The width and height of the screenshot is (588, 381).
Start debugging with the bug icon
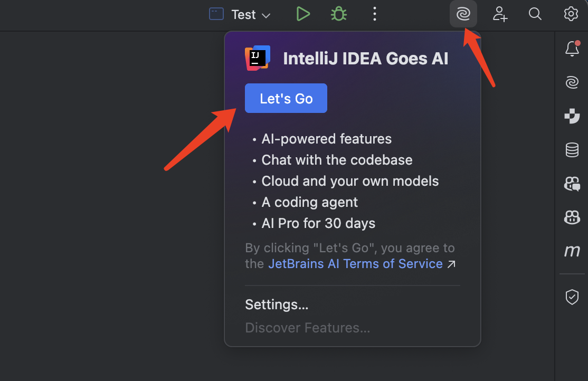pyautogui.click(x=338, y=14)
